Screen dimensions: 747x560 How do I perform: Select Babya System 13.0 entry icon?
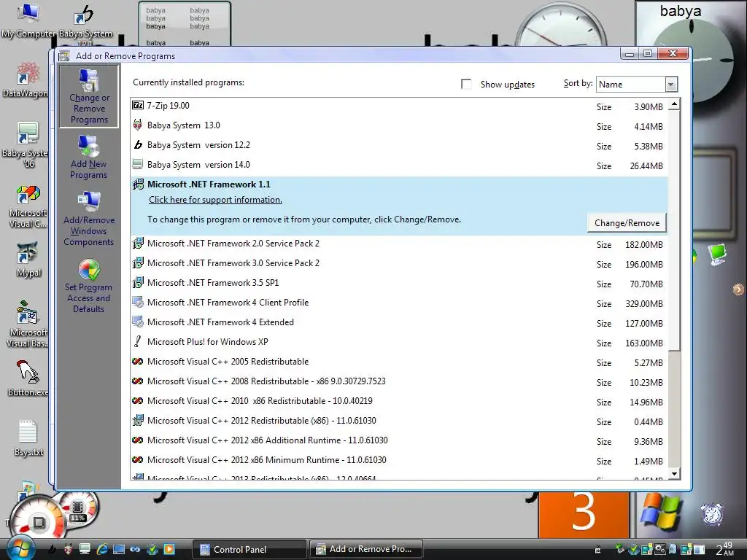(x=138, y=125)
